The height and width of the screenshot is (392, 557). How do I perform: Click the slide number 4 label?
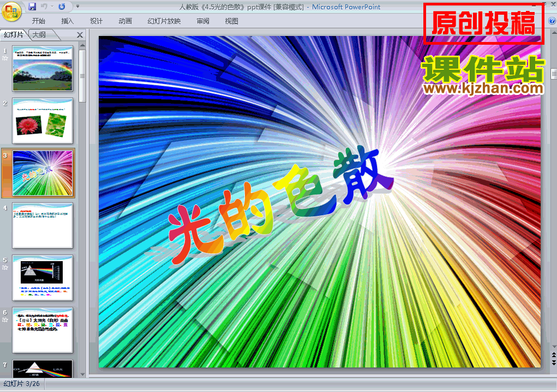point(5,208)
